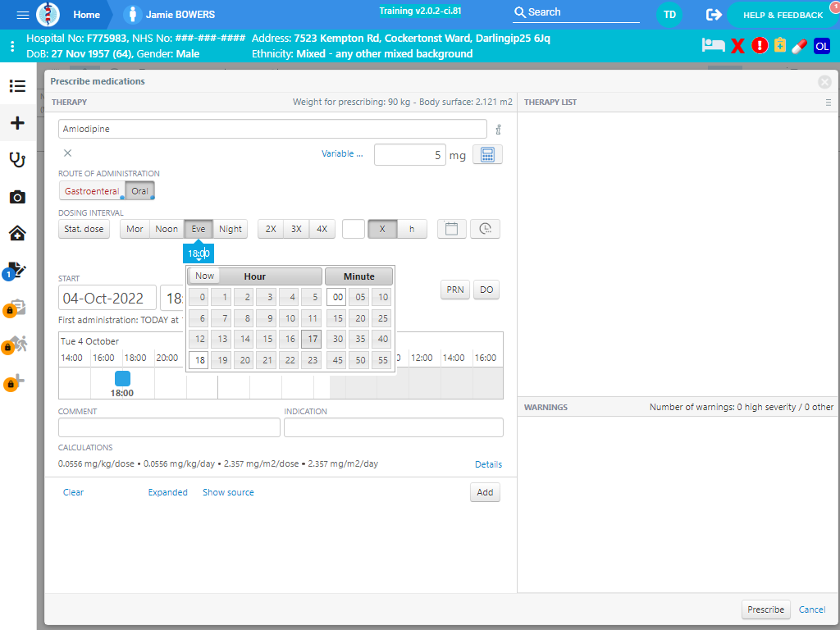Screen dimensions: 840x630
Task: Click the pill medication icon
Action: coord(799,46)
